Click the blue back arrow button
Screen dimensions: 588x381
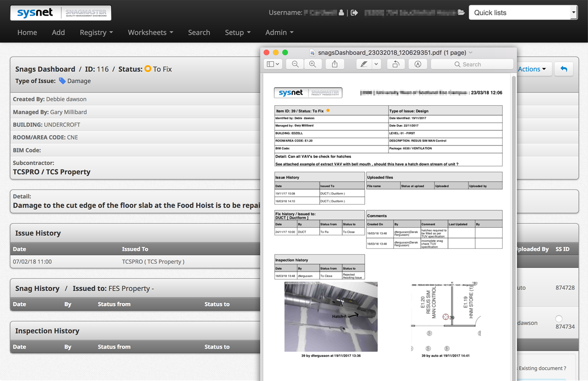coord(563,69)
